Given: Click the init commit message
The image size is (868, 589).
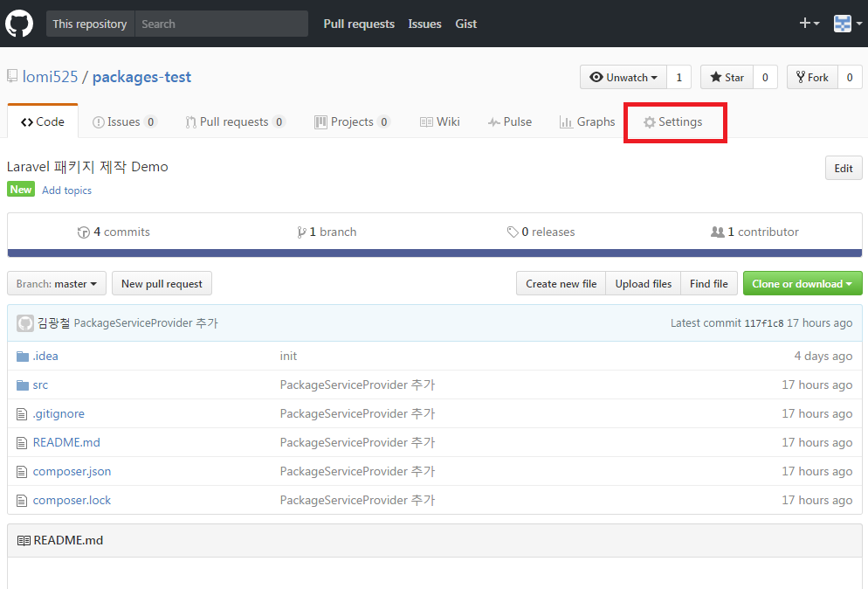Looking at the screenshot, I should pos(288,357).
